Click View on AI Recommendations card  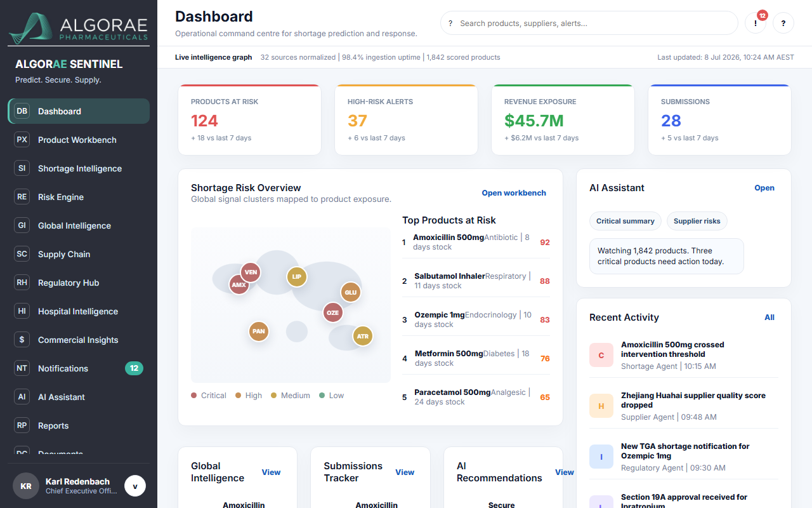pyautogui.click(x=565, y=472)
